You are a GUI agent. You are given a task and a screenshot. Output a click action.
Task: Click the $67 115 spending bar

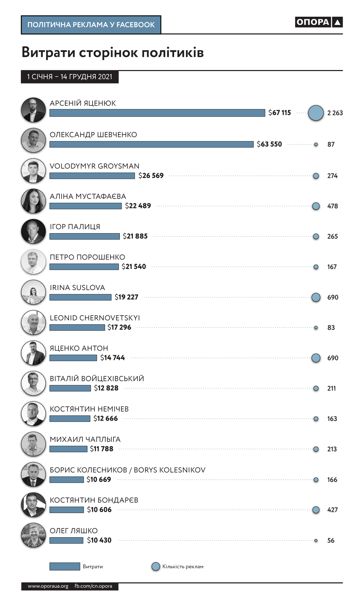pyautogui.click(x=157, y=113)
